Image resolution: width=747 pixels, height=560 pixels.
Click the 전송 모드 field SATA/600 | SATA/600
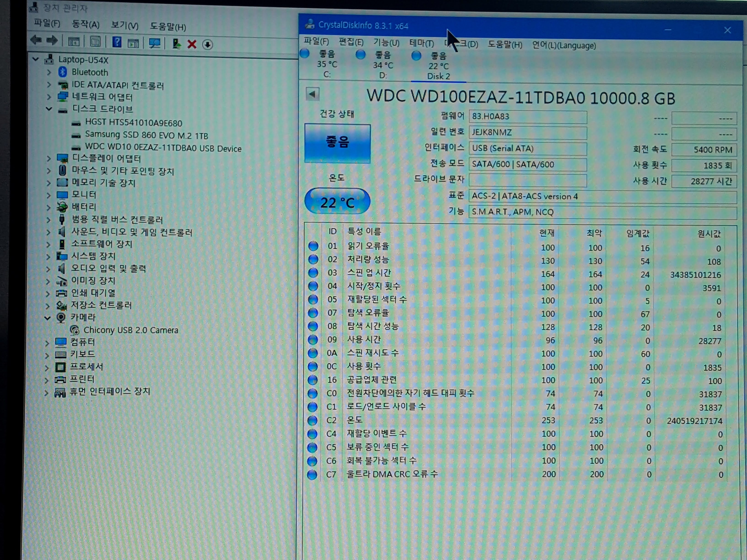[528, 165]
